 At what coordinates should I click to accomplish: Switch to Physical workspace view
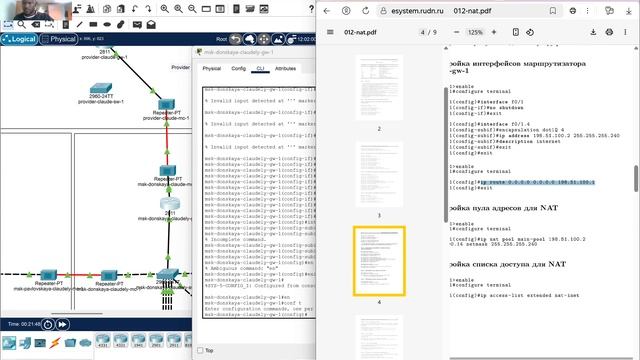pos(59,39)
